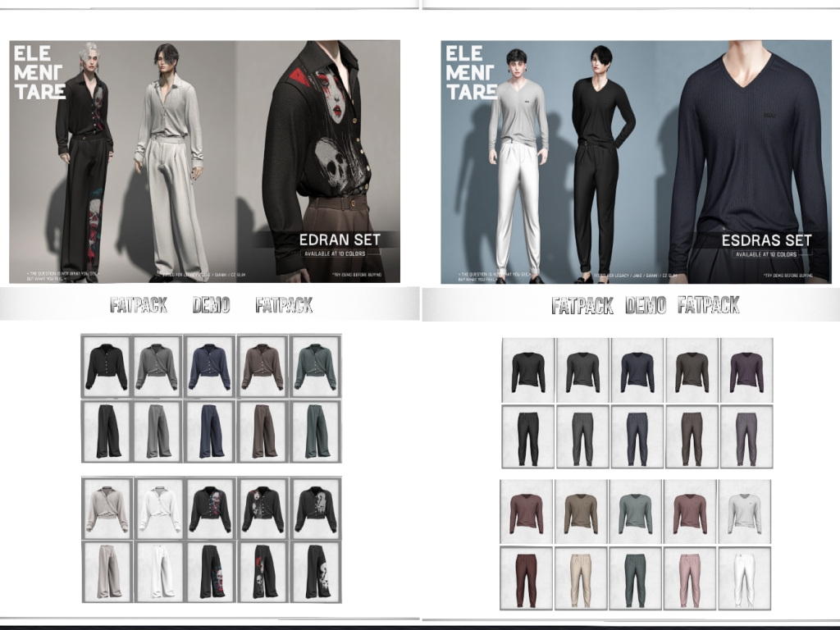Viewport: 840px width, 630px height.
Task: Select the white Esdras jogger pants
Action: point(744,577)
